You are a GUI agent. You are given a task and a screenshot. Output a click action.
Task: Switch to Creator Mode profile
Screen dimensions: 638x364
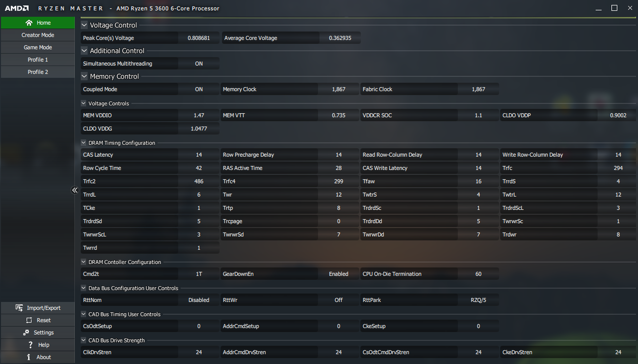point(38,35)
